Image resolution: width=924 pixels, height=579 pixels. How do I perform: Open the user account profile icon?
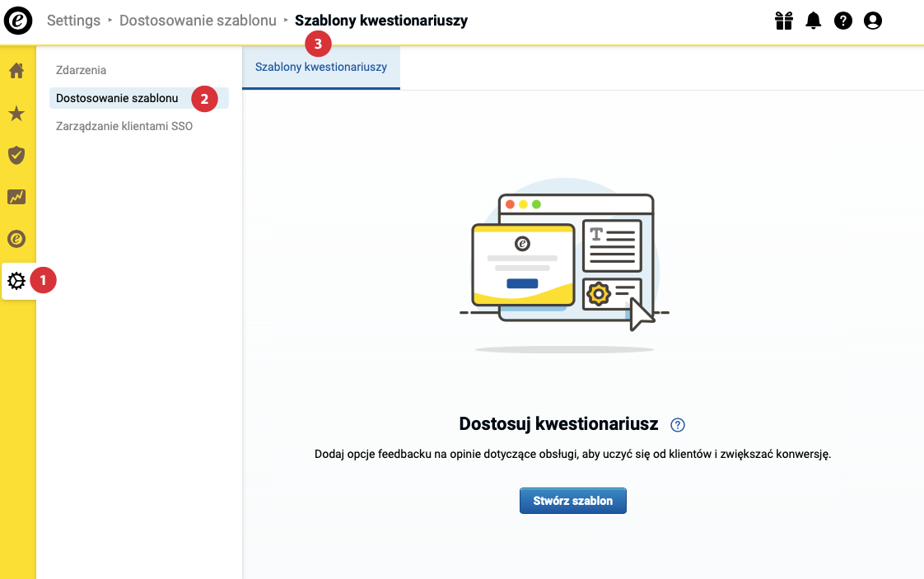873,21
